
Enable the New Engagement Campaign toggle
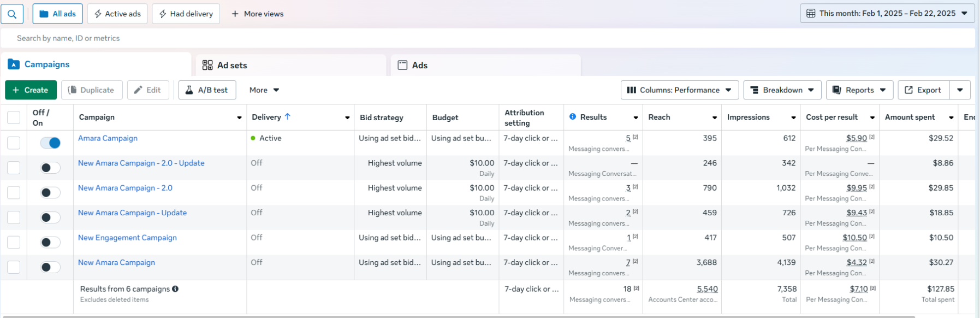50,243
